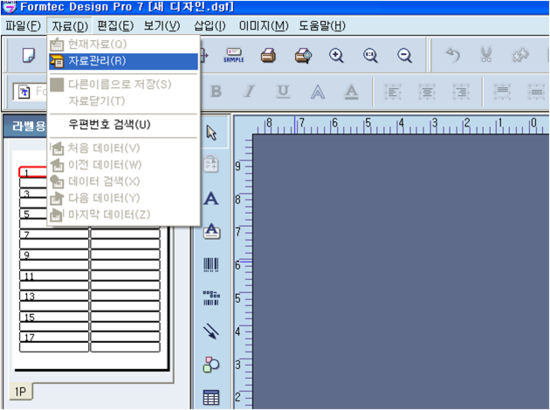Click the font color A icon
550x410 pixels.
tap(351, 92)
